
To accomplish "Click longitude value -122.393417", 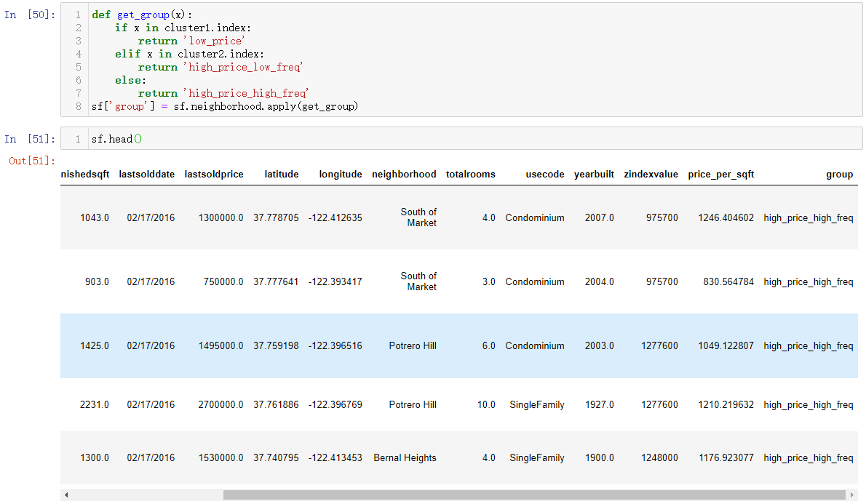I will [x=335, y=282].
